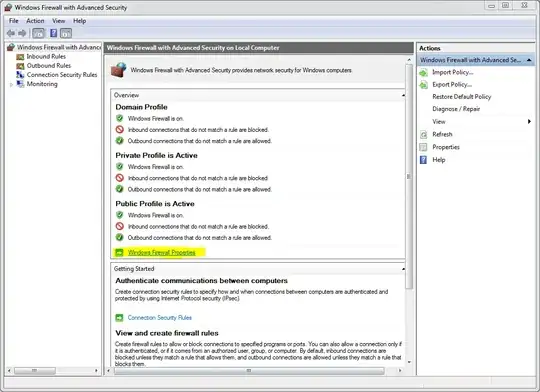Screen dimensions: 540x392
Task: Choose Import Policy in the Actions pane
Action: click(453, 72)
